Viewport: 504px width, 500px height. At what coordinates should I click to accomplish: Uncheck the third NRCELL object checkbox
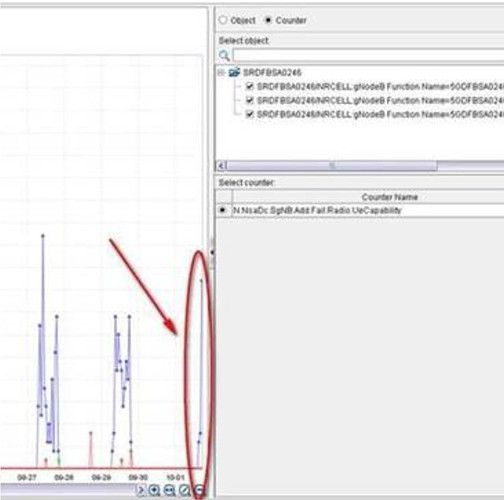[x=249, y=114]
